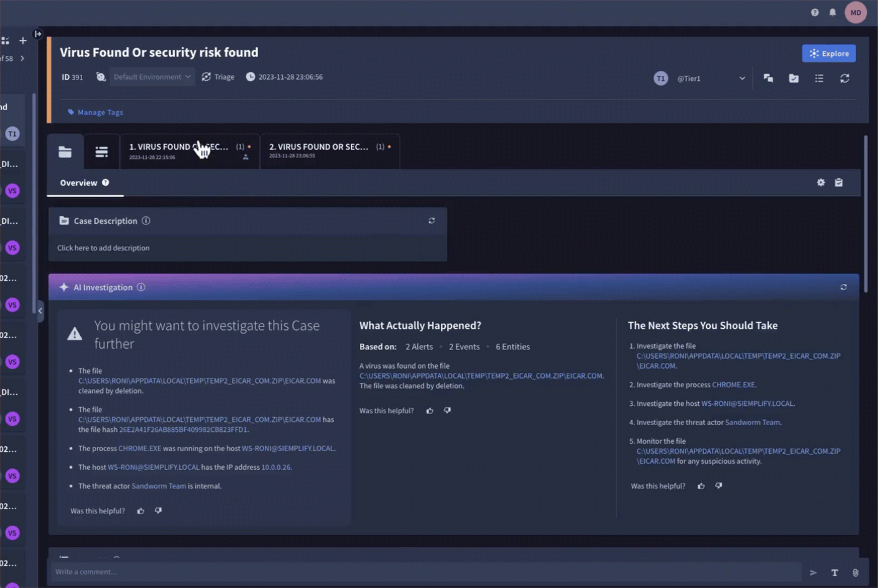Thumbs up the investigation findings list
The width and height of the screenshot is (878, 588).
click(x=141, y=511)
